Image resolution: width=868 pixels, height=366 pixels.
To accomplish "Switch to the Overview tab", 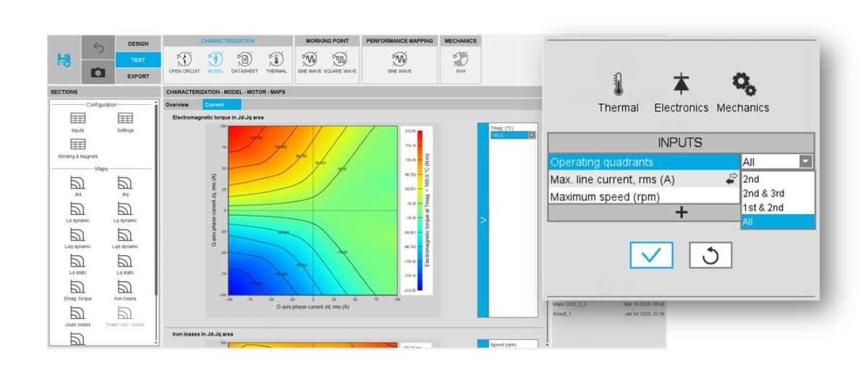I will pos(178,105).
